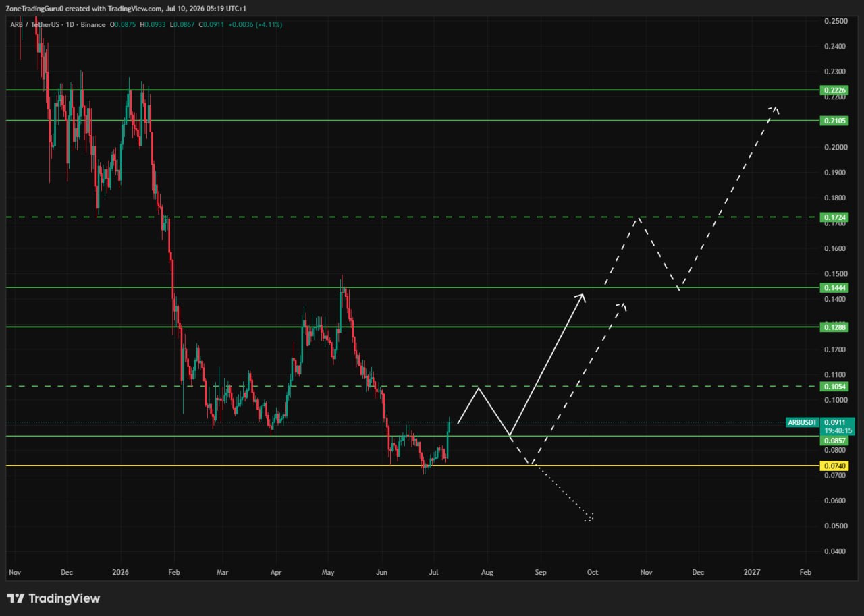864x616 pixels.
Task: Click the Jul label on time axis
Action: [434, 572]
